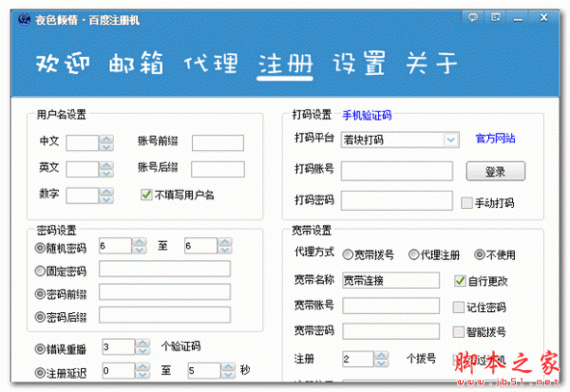Screen dimensions: 570x392
Task: Select 不使用 proxy method
Action: tap(480, 254)
